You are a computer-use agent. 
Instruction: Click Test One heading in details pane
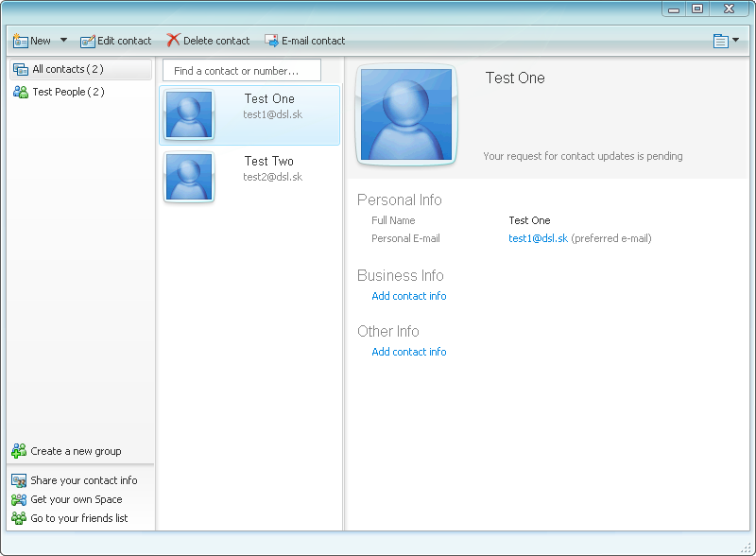pyautogui.click(x=515, y=78)
